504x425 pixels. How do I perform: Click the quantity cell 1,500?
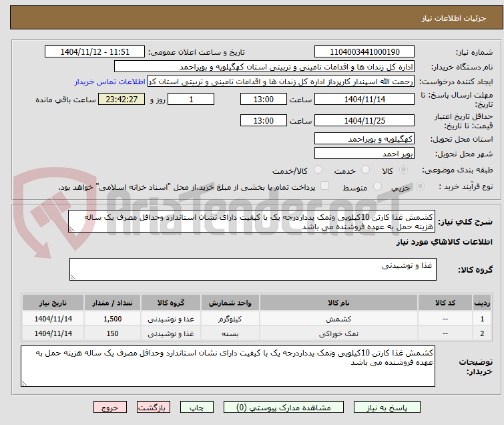click(x=113, y=319)
